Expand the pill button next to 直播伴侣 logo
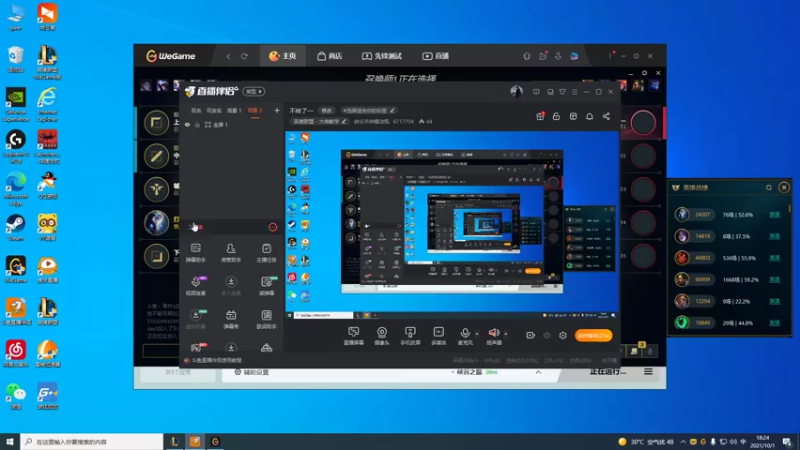Image resolution: width=800 pixels, height=450 pixels. coord(254,91)
